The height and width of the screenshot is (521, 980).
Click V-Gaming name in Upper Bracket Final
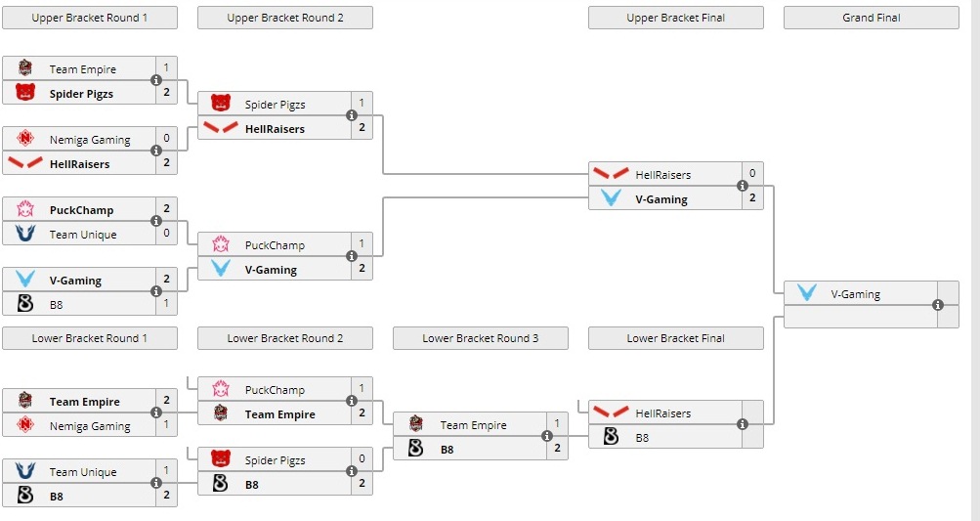(661, 199)
